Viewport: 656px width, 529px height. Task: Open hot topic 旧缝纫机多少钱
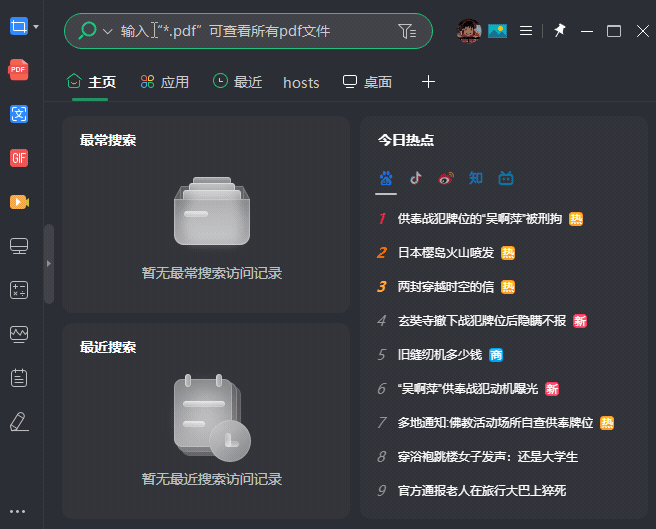pyautogui.click(x=440, y=354)
